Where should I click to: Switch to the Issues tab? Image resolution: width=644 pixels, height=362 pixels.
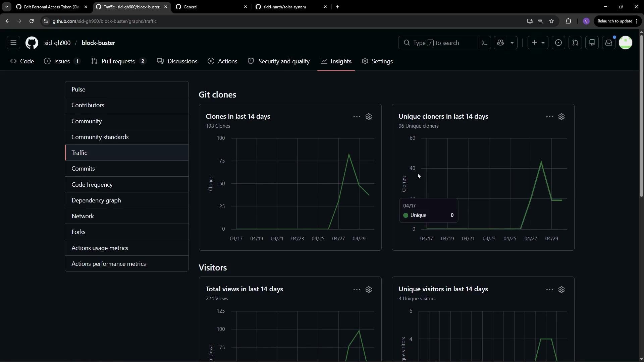pos(62,61)
